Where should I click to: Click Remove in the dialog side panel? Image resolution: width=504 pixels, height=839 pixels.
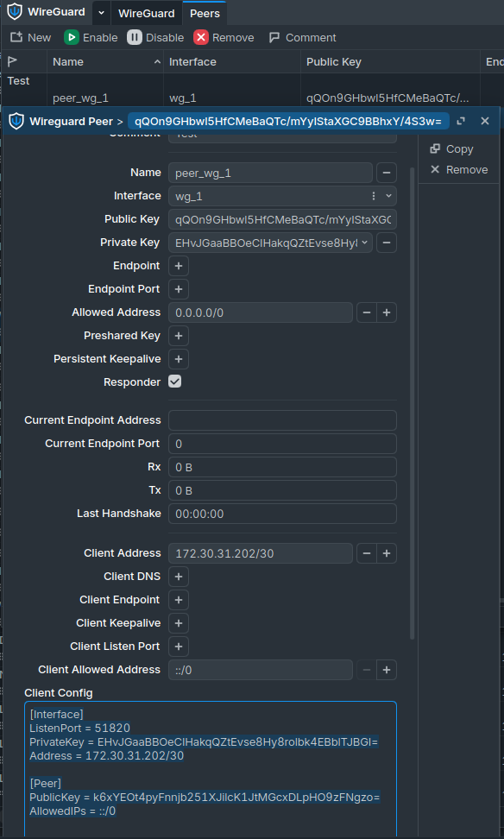460,170
